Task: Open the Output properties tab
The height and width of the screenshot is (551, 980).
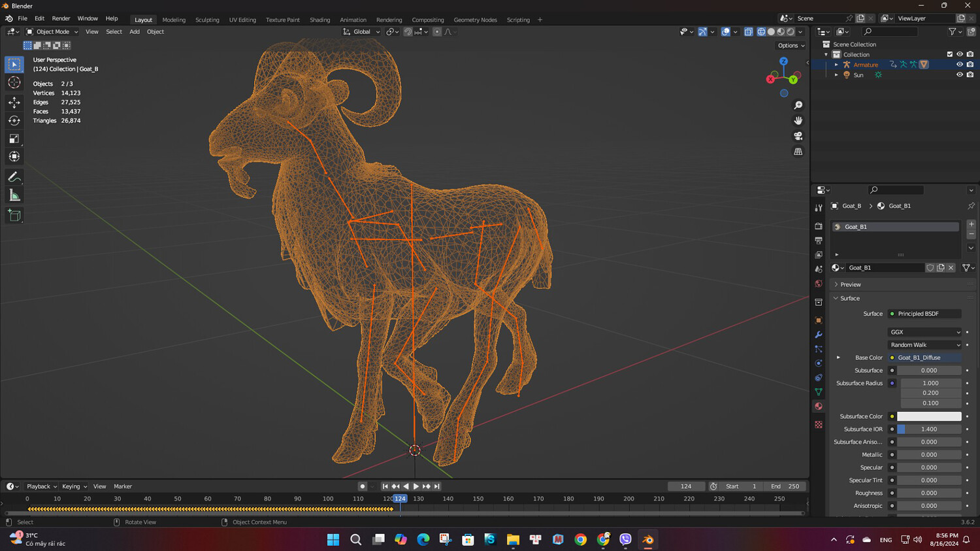Action: [819, 241]
